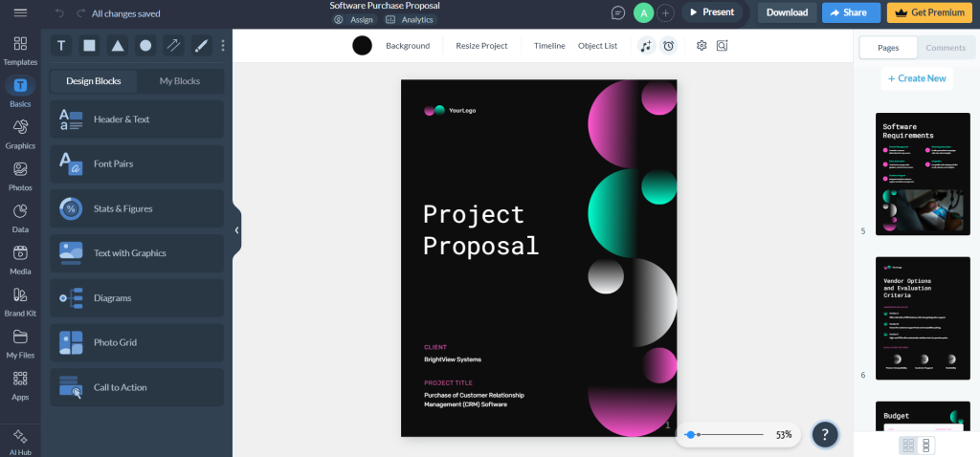Click Create New page button

[x=917, y=78]
